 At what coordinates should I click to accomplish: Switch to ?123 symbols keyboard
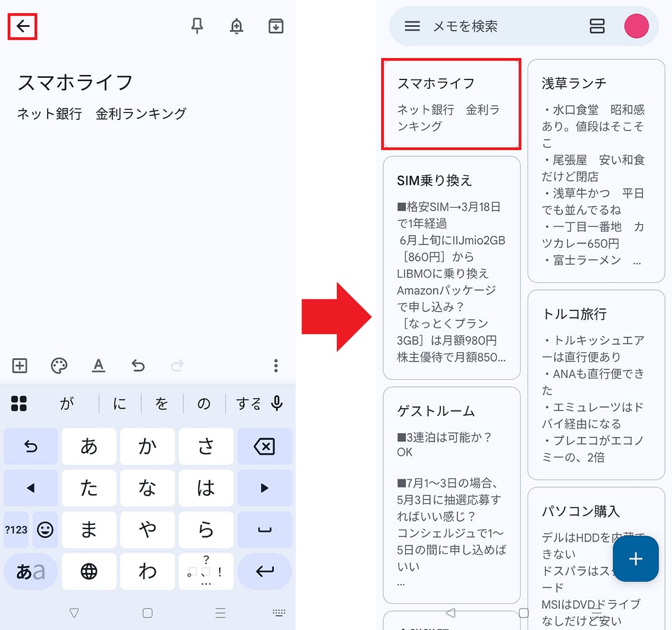click(16, 529)
